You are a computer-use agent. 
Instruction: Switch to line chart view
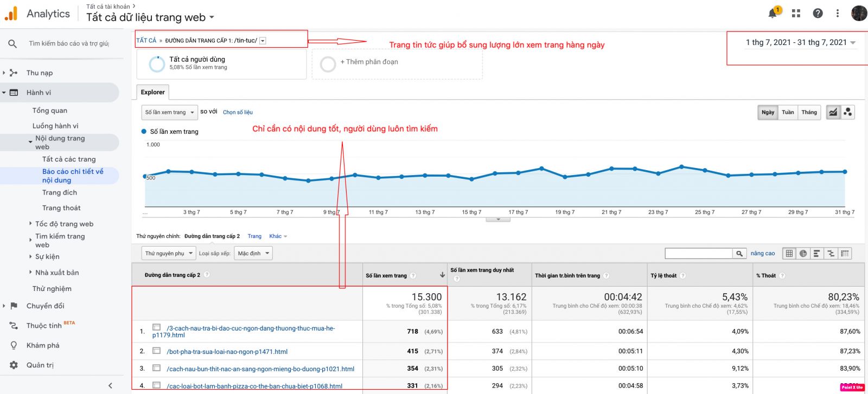point(833,112)
